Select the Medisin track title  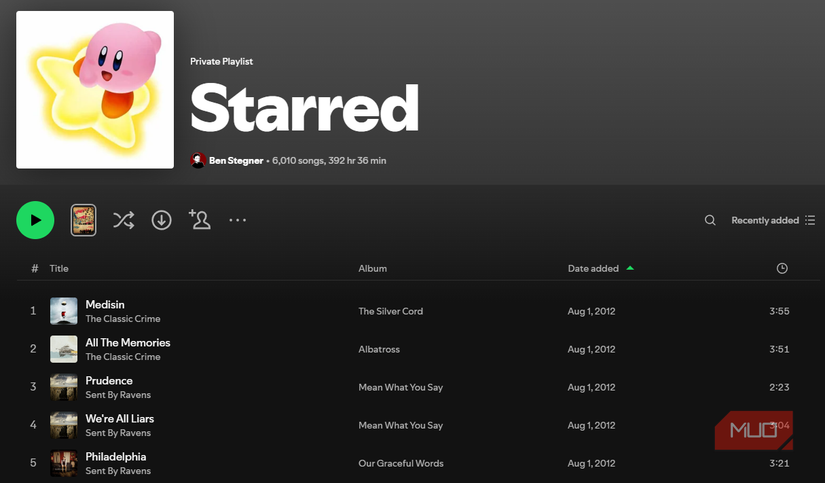pos(105,305)
